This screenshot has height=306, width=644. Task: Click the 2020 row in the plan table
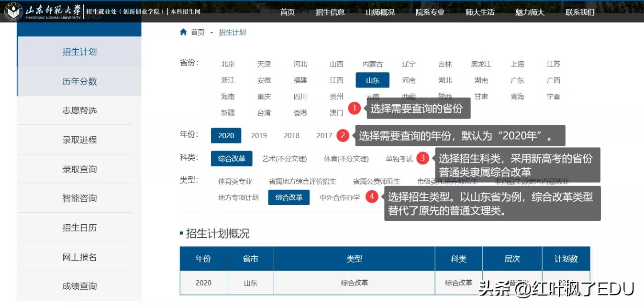point(203,283)
